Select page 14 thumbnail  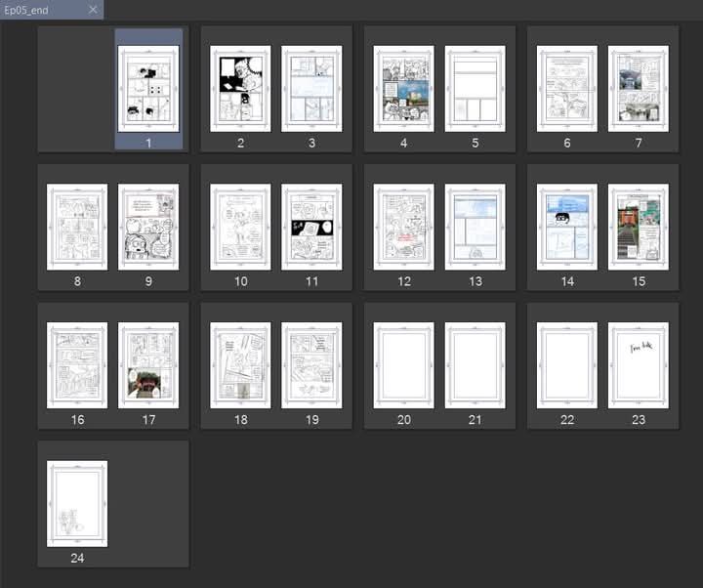pyautogui.click(x=566, y=227)
